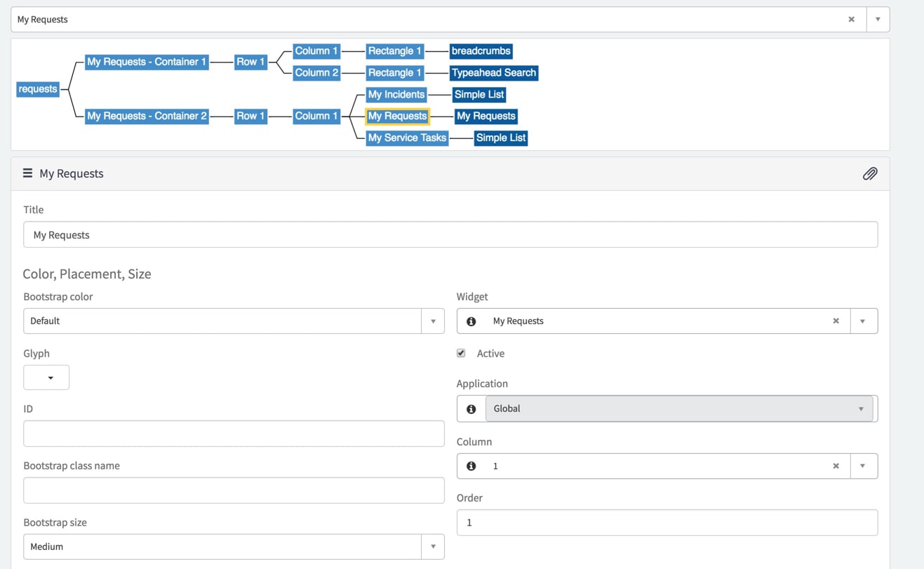924x569 pixels.
Task: Clear the My Requests page selector
Action: tap(852, 20)
